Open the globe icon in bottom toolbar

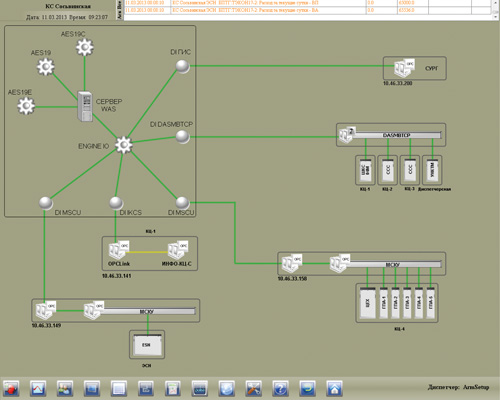click(x=227, y=388)
